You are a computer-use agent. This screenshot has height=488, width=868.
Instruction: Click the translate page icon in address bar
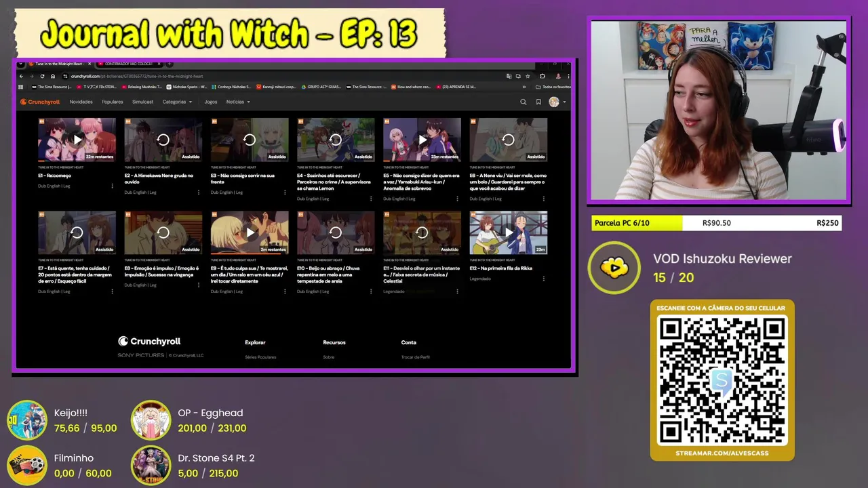509,77
